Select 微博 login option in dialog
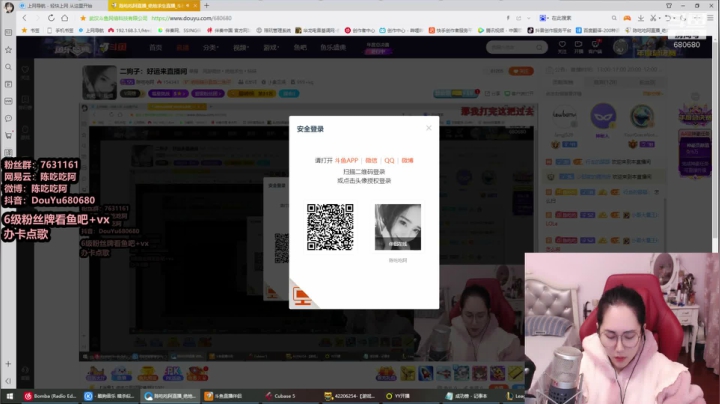The image size is (720, 404). tap(407, 161)
